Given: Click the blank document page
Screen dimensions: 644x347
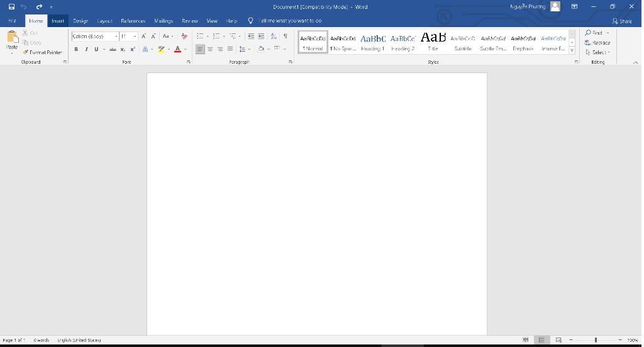Looking at the screenshot, I should [317, 204].
